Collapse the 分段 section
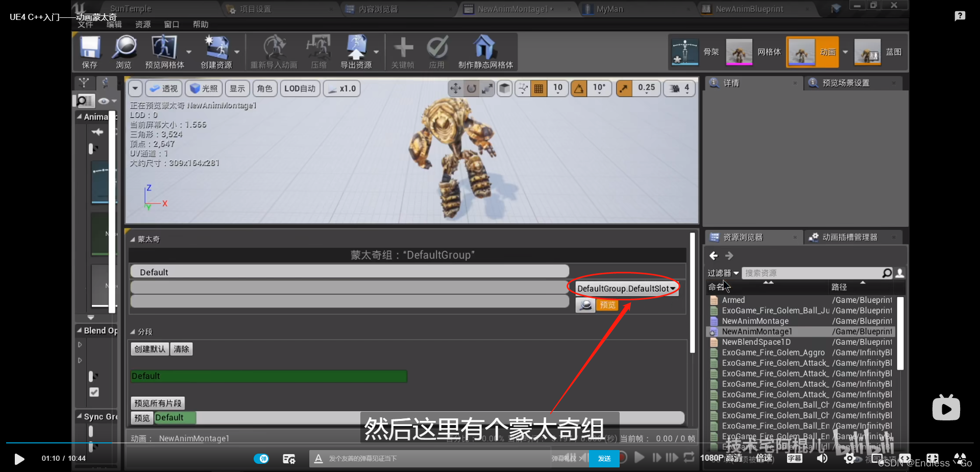This screenshot has height=472, width=980. (x=133, y=332)
